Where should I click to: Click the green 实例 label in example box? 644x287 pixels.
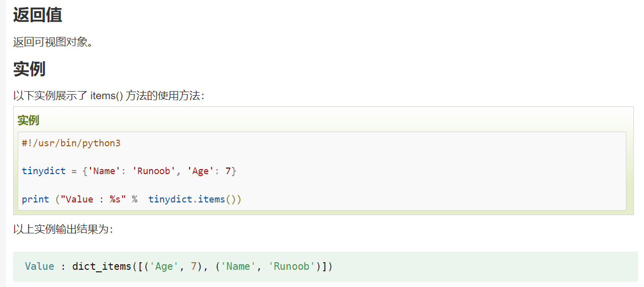tap(28, 120)
